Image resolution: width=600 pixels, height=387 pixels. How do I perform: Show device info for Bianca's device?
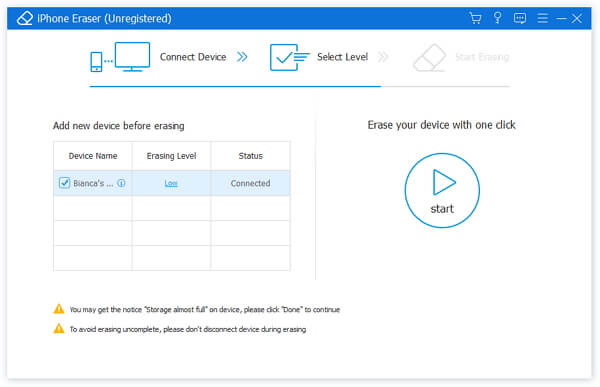(x=121, y=183)
